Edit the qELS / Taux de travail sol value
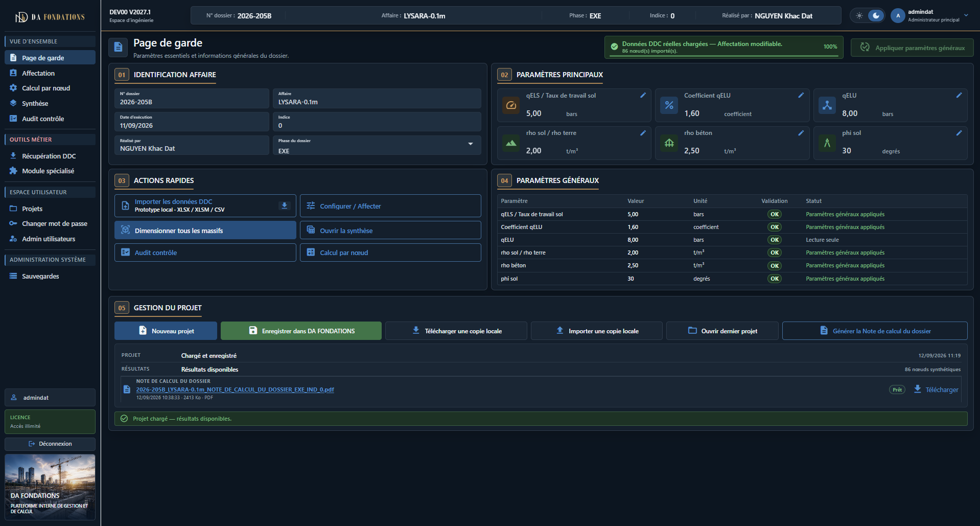The image size is (980, 526). (x=643, y=96)
